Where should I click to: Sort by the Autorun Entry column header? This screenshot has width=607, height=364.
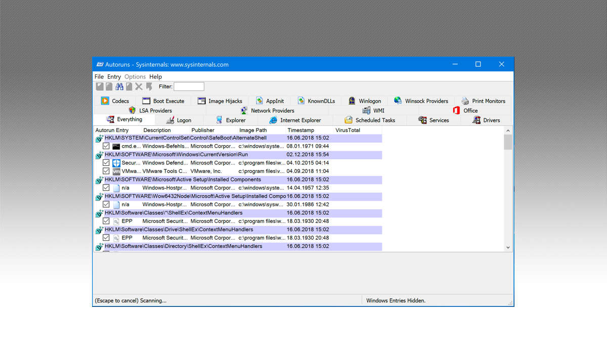(117, 130)
